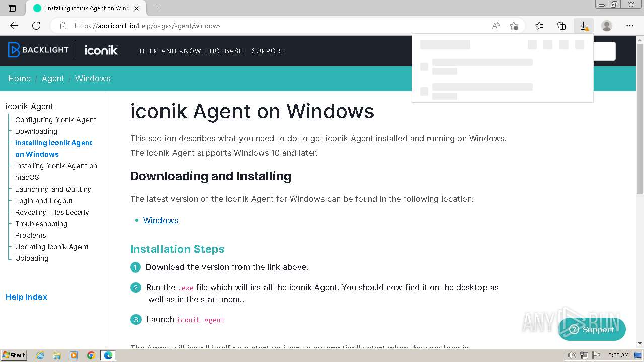
Task: Click the Installation Steps heading
Action: pyautogui.click(x=177, y=249)
